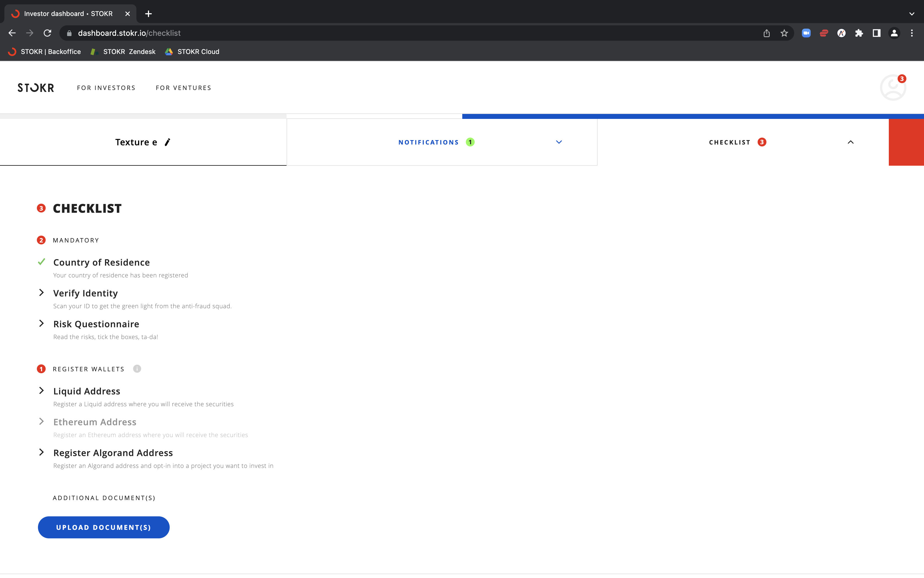Screen dimensions: 924x578
Task: Click the red extension icon in toolbar
Action: pyautogui.click(x=824, y=33)
